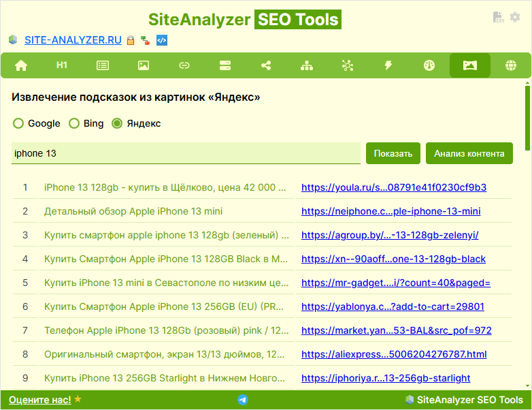Open the meta tags list tab
Screen dimensions: 532x410
103,65
